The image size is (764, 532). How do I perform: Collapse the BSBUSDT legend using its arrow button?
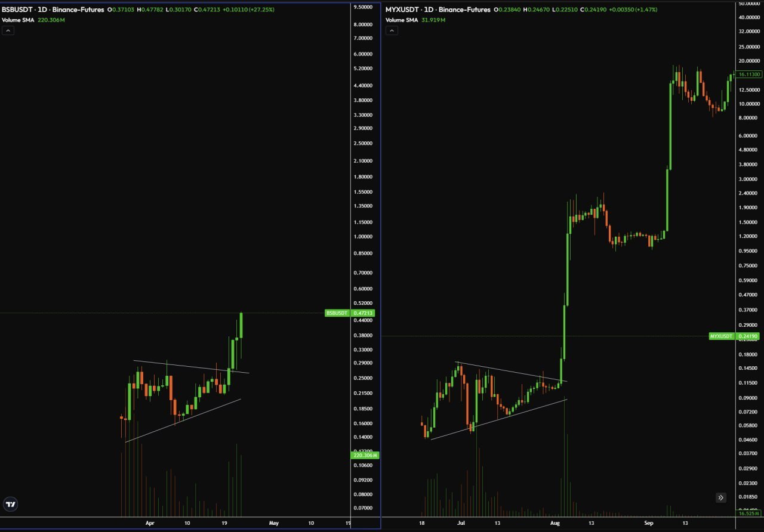click(x=8, y=30)
